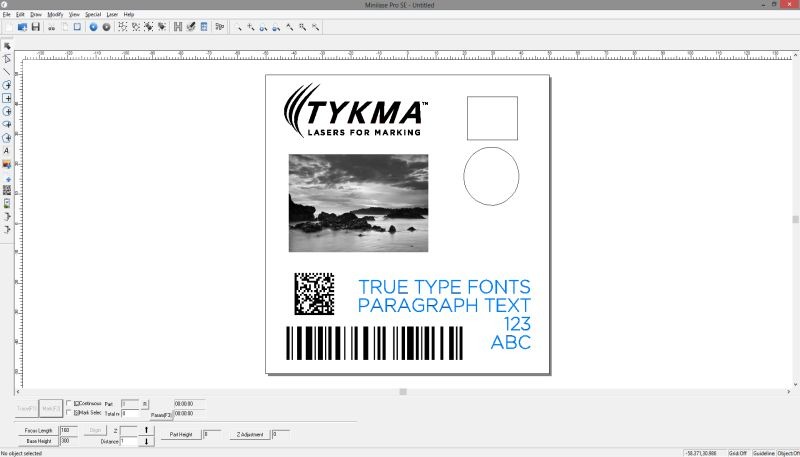Click the open file icon in toolbar

pyautogui.click(x=22, y=27)
